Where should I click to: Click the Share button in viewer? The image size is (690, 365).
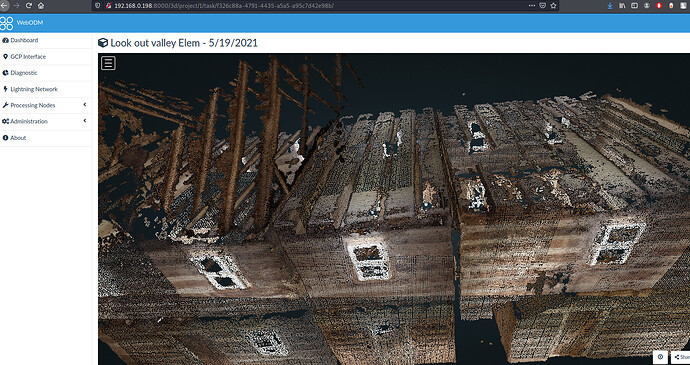(680, 357)
